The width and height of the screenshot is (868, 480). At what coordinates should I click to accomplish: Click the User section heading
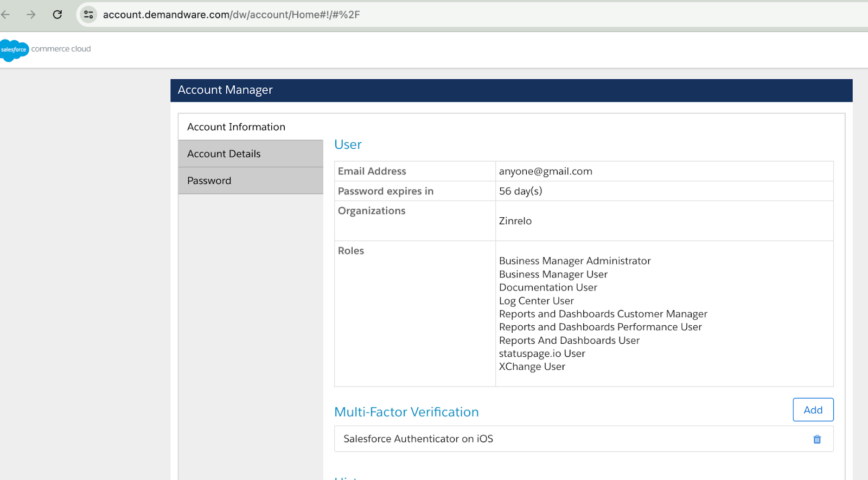[348, 144]
